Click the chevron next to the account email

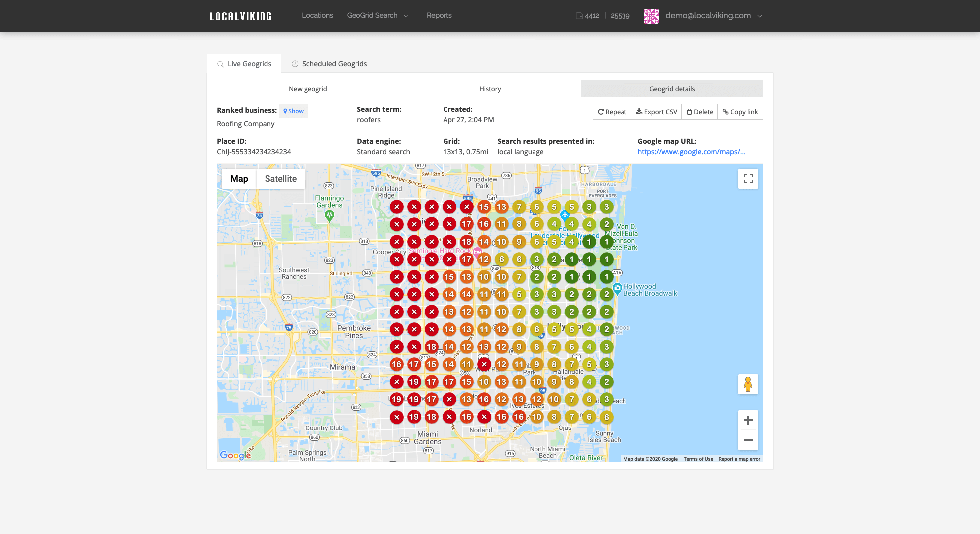pyautogui.click(x=760, y=16)
